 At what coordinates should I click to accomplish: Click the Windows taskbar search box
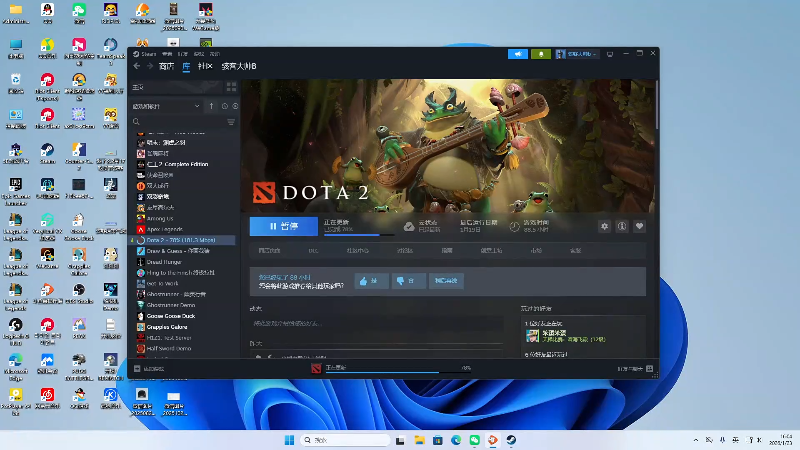345,440
